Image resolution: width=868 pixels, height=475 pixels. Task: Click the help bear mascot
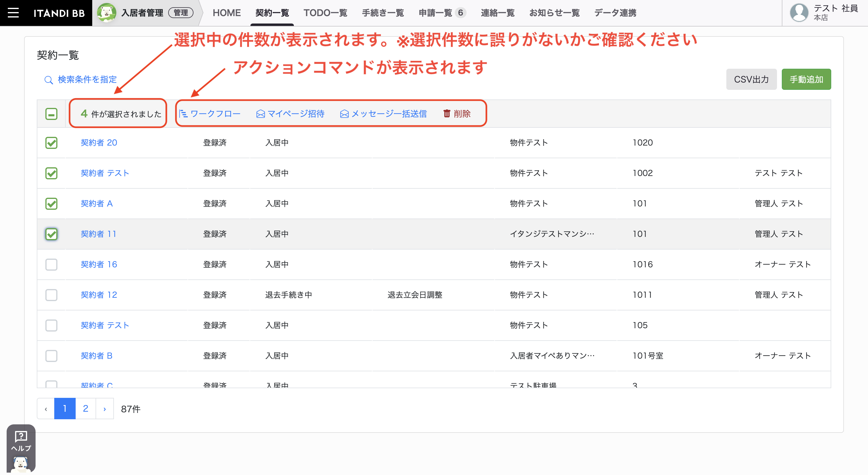coord(20,464)
